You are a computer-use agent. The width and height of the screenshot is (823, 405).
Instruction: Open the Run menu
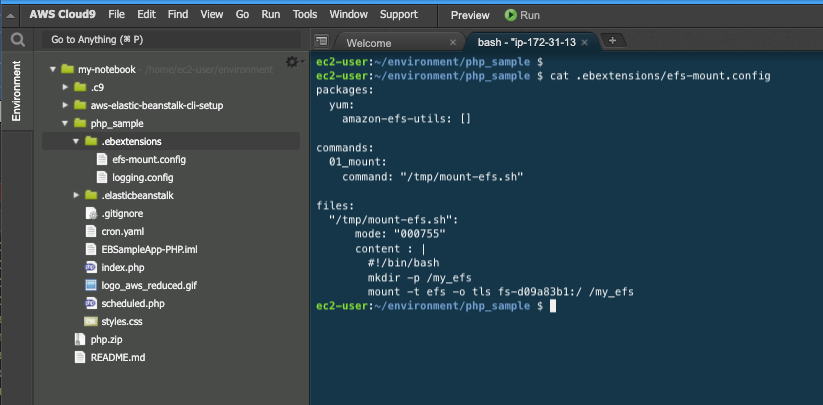point(271,15)
